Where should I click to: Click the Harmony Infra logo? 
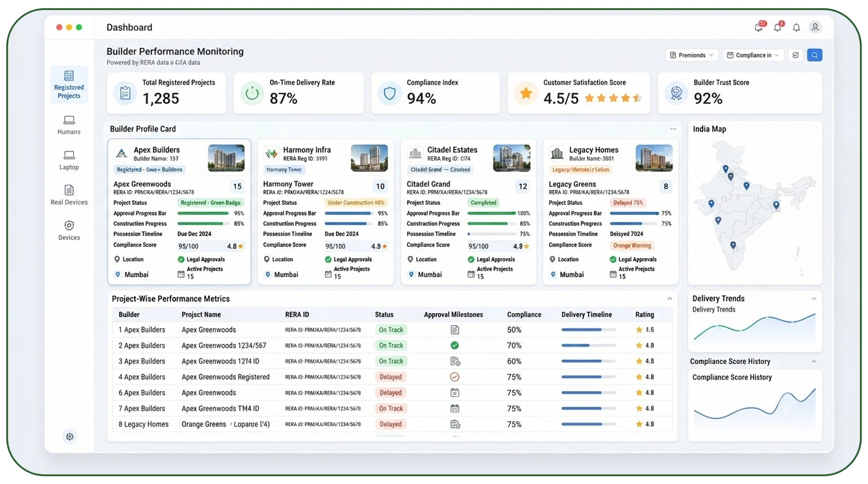click(271, 153)
